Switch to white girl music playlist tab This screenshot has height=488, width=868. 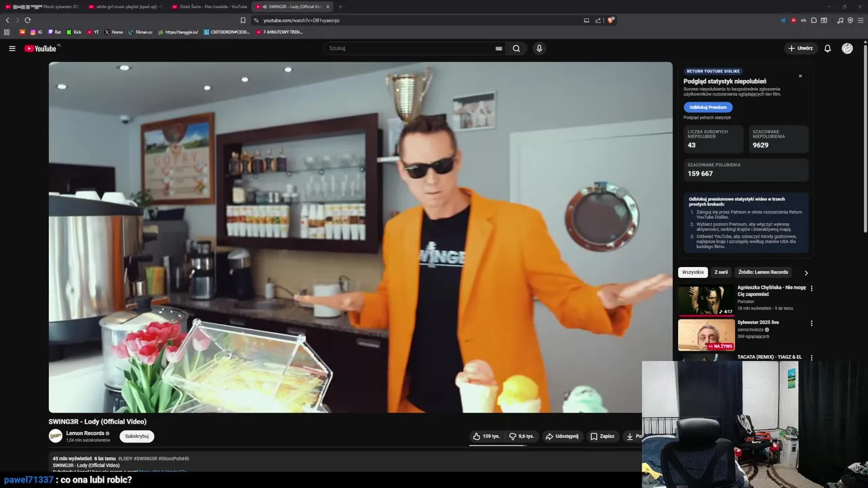(x=125, y=7)
